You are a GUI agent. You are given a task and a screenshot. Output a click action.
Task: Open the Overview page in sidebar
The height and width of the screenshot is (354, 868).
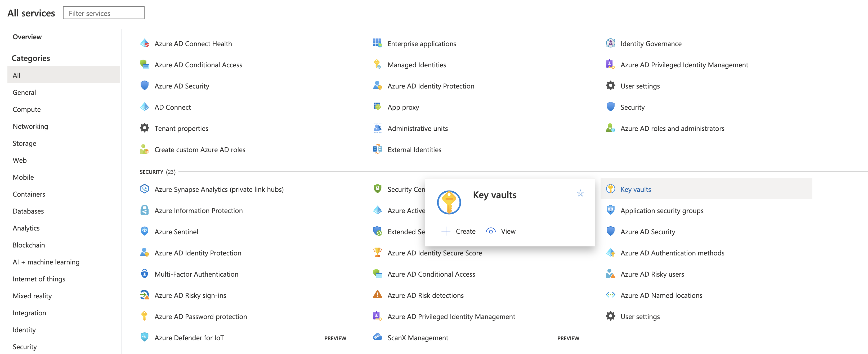point(27,37)
